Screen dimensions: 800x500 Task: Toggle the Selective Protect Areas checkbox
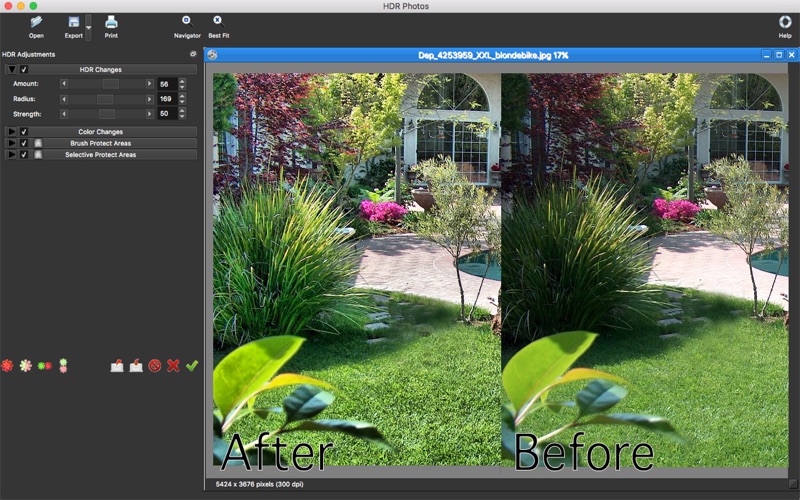(24, 155)
